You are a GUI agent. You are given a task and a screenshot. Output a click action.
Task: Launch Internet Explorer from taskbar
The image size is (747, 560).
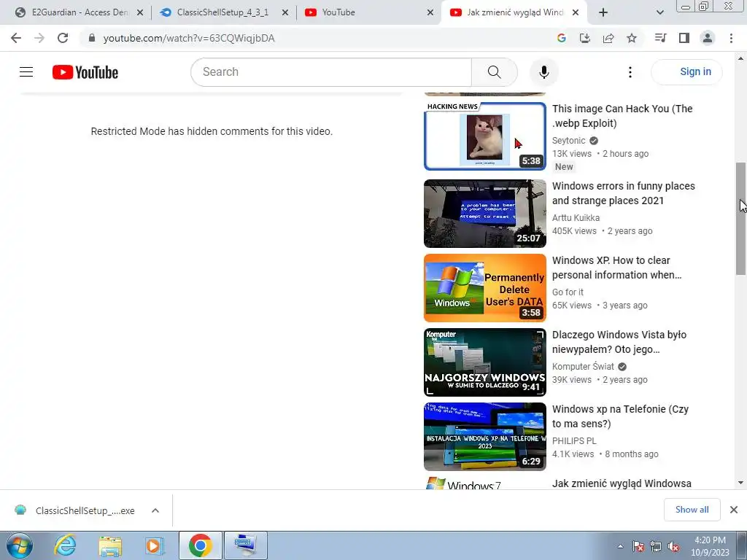pyautogui.click(x=65, y=545)
